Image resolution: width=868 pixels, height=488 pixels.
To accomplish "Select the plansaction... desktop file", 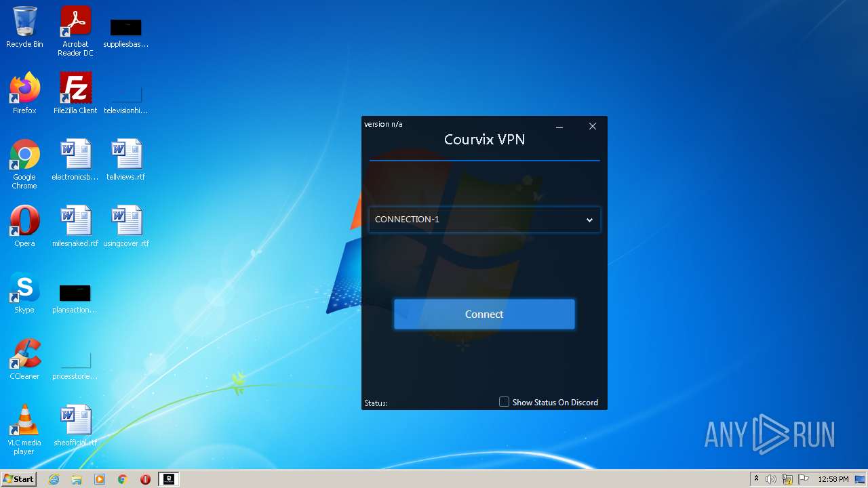I will [x=75, y=298].
